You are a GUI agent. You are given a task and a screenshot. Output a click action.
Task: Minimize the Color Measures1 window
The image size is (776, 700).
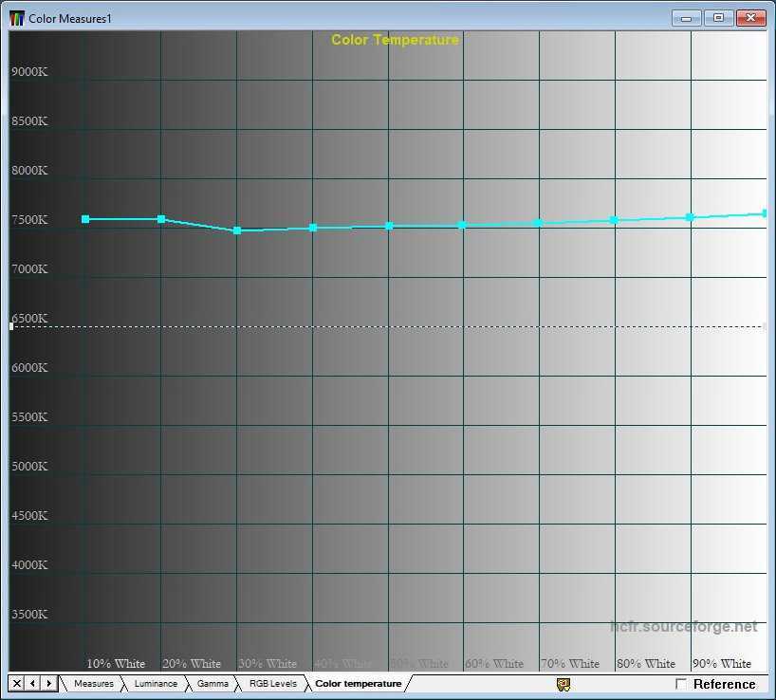click(x=687, y=18)
